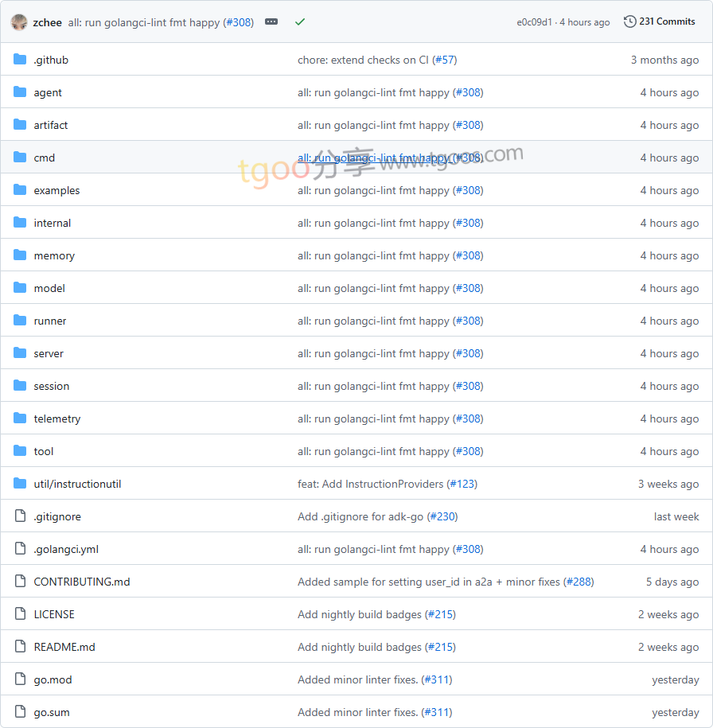Open the .golangci.yml file
The width and height of the screenshot is (713, 728).
[66, 549]
